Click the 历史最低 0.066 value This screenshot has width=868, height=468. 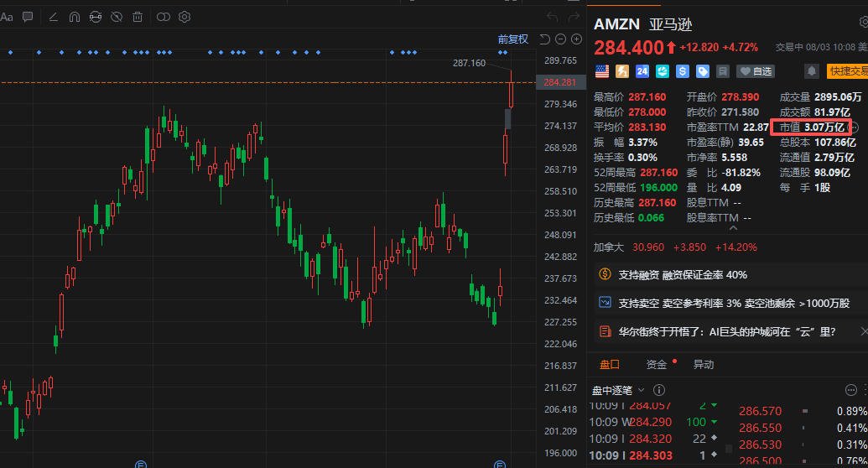tap(651, 218)
